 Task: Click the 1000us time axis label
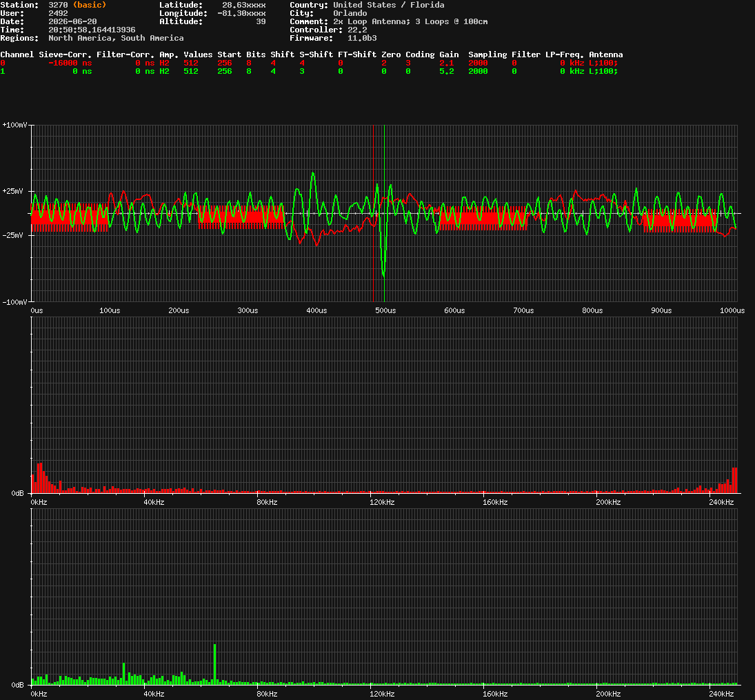tap(732, 311)
